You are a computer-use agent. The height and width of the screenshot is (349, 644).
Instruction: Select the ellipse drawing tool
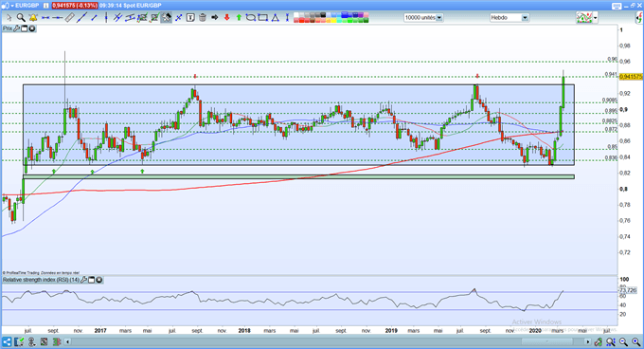point(251,18)
